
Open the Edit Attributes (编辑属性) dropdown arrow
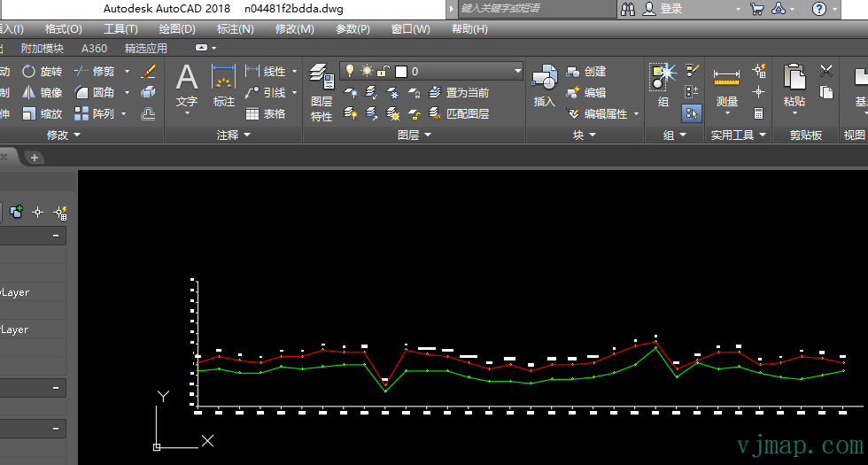[x=636, y=113]
